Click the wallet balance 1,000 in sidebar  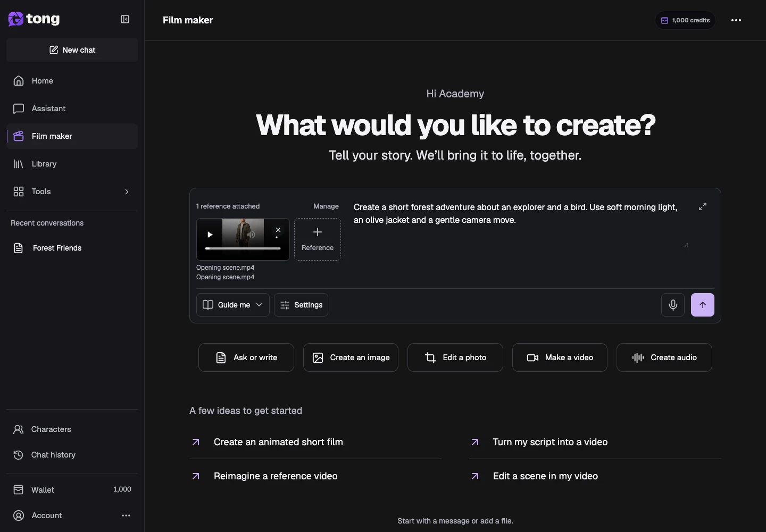pyautogui.click(x=122, y=489)
